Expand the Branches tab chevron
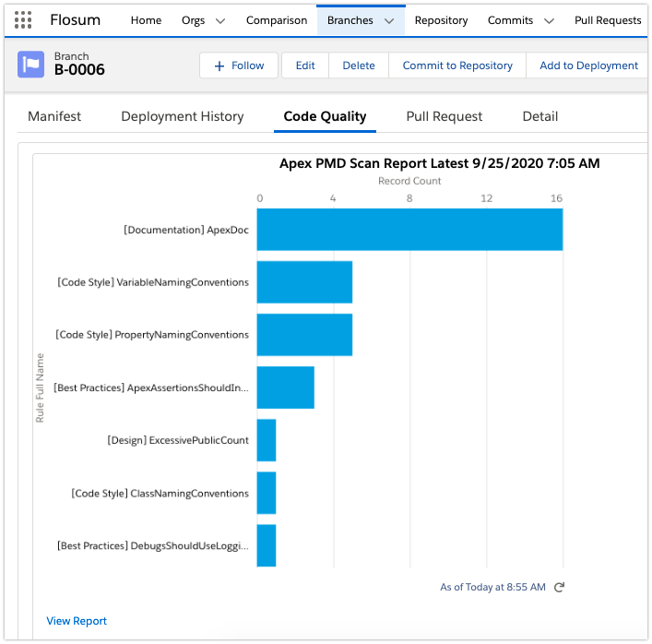 [x=389, y=21]
